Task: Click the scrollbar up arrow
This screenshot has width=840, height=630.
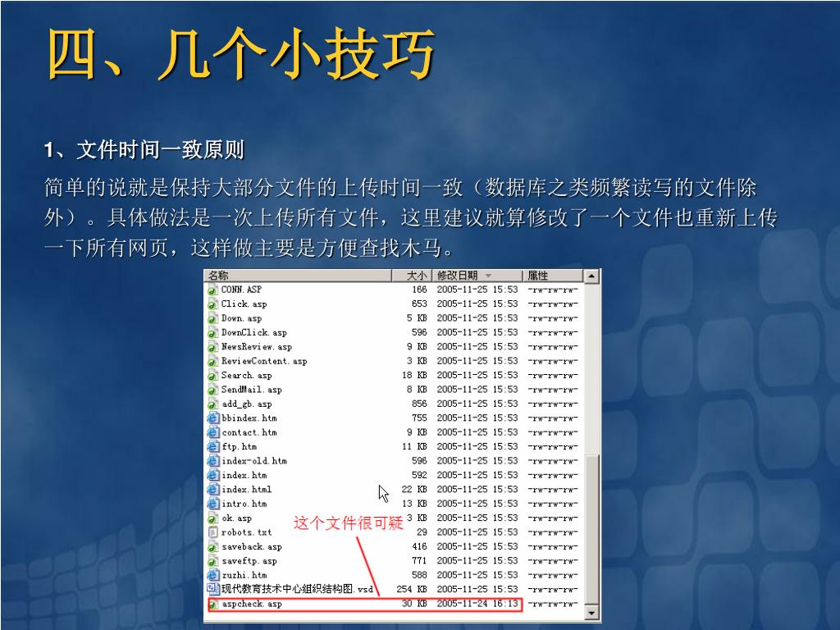Action: (x=591, y=276)
